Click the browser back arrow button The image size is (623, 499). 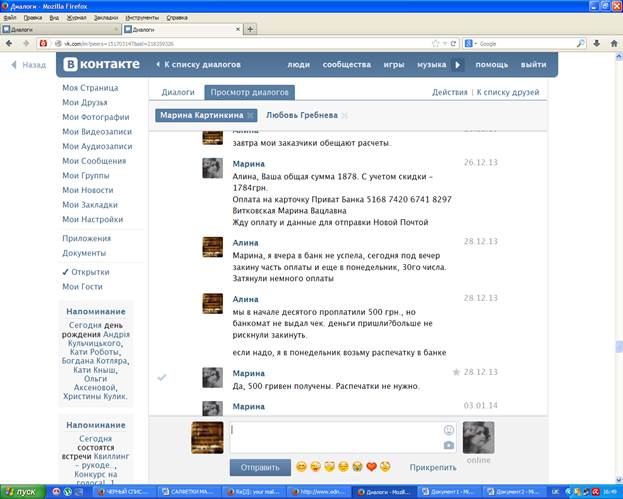coord(9,44)
